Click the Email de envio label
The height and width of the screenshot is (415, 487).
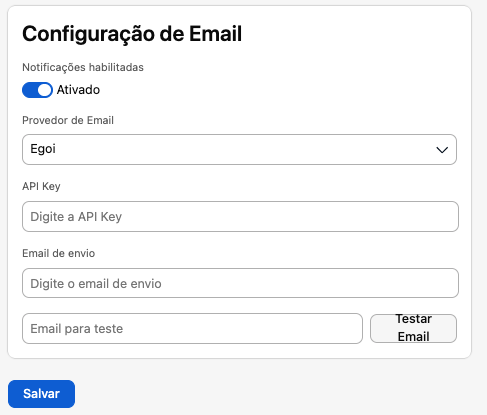pos(59,253)
